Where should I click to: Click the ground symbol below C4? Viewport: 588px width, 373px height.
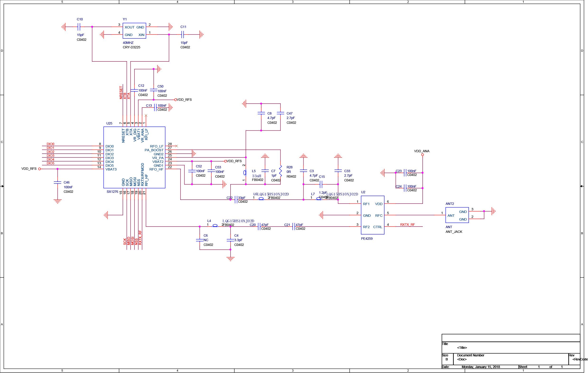[231, 259]
